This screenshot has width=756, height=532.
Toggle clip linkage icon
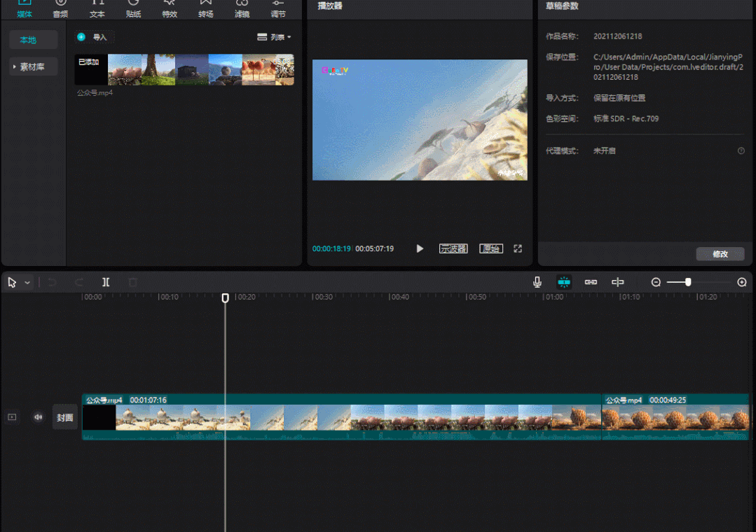click(x=591, y=282)
